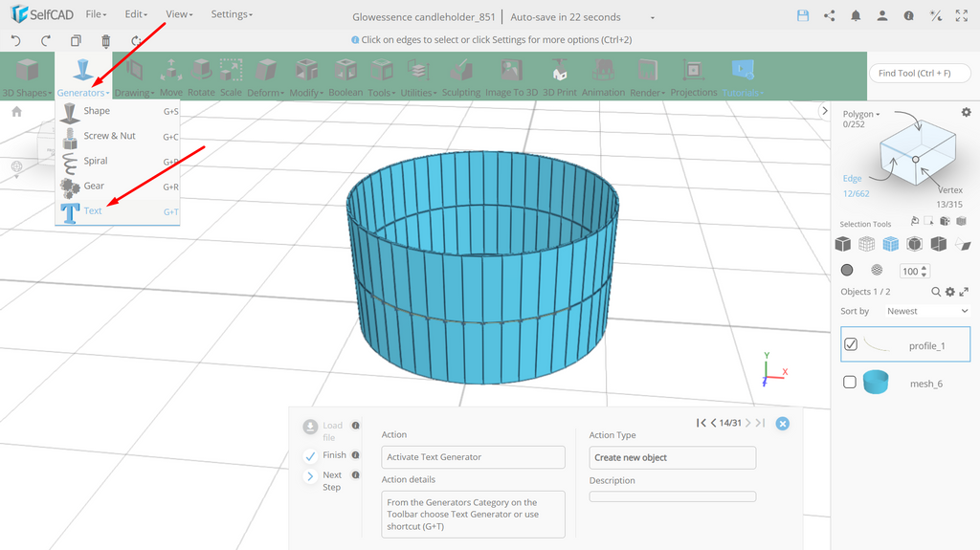
Task: Open the Animation tool
Action: [603, 77]
